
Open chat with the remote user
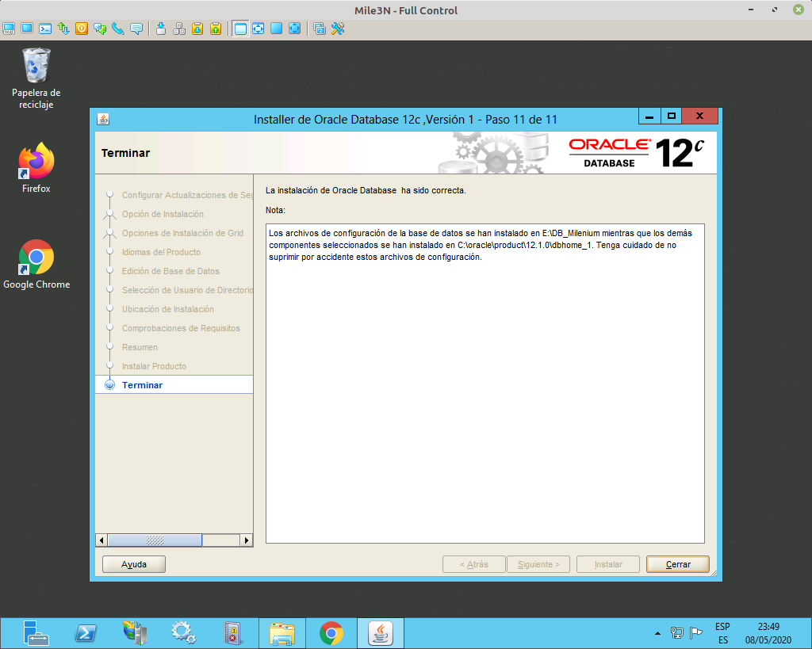point(100,29)
